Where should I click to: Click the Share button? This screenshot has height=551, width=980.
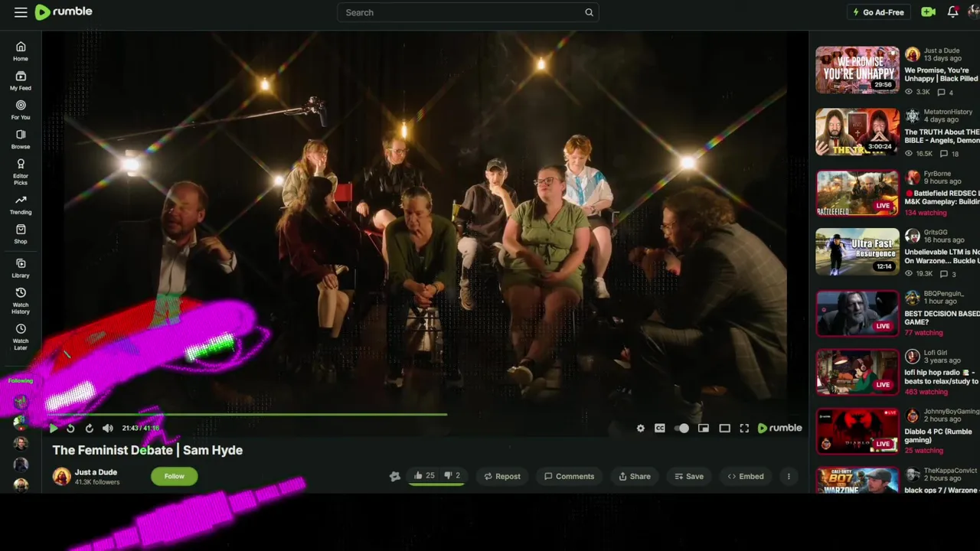click(635, 476)
